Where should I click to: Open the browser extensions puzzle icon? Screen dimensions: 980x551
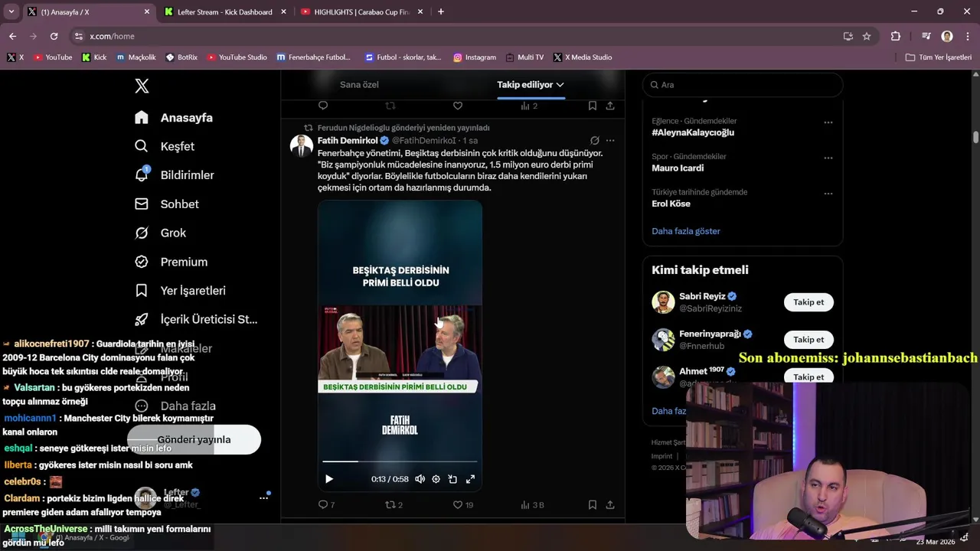coord(895,36)
